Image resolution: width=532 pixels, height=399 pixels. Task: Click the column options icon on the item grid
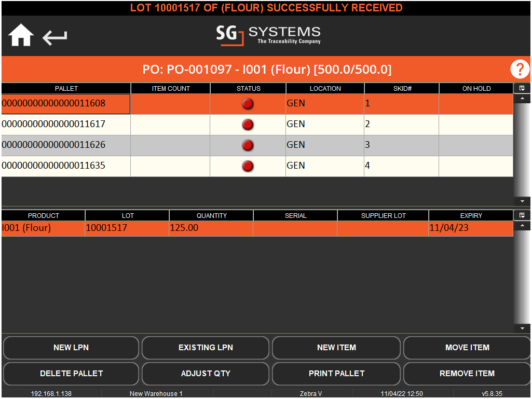click(522, 215)
